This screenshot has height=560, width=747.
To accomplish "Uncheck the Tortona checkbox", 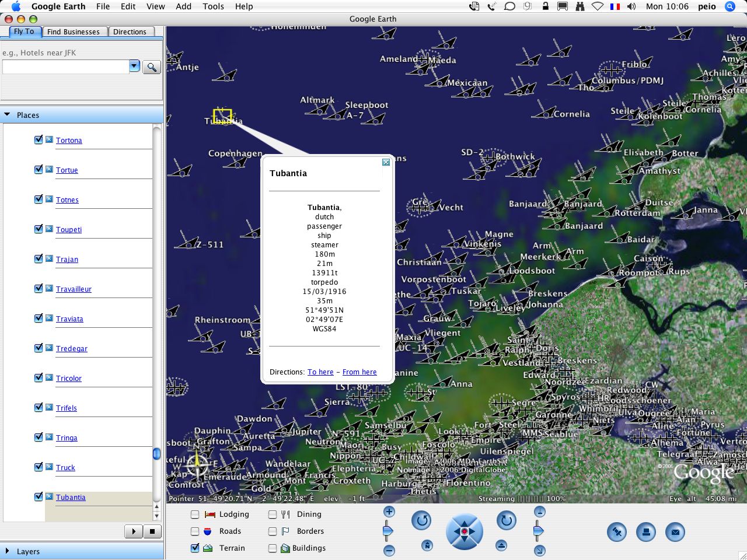I will [x=39, y=139].
